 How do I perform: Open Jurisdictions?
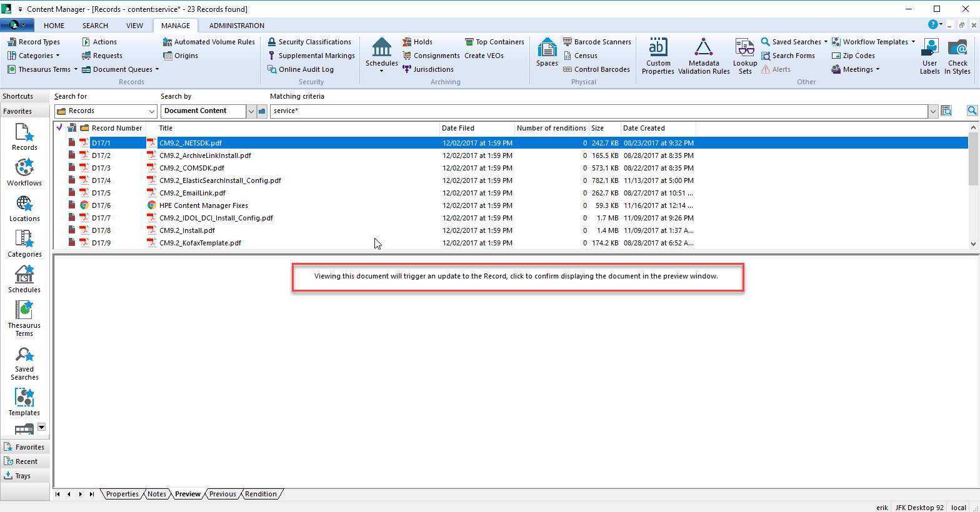click(428, 69)
